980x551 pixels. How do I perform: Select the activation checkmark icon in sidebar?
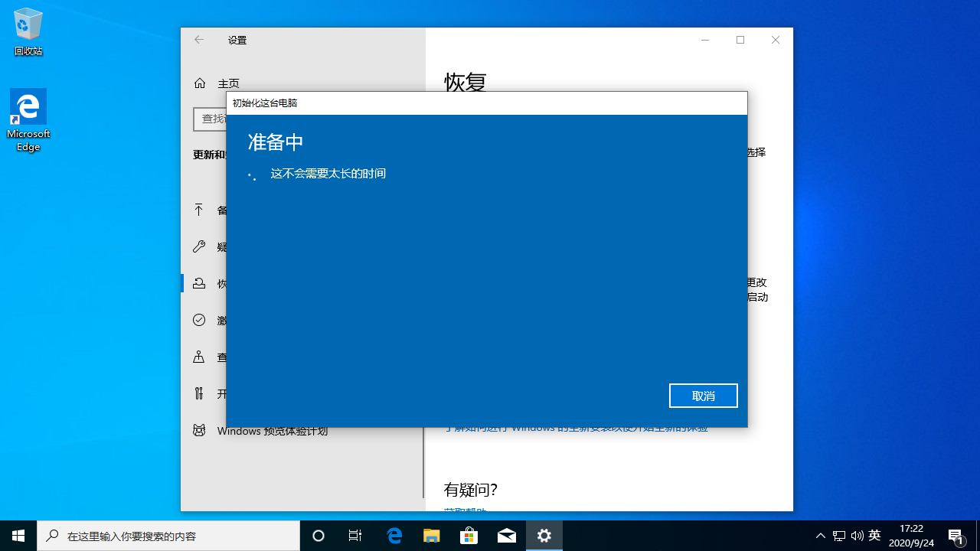(x=199, y=320)
